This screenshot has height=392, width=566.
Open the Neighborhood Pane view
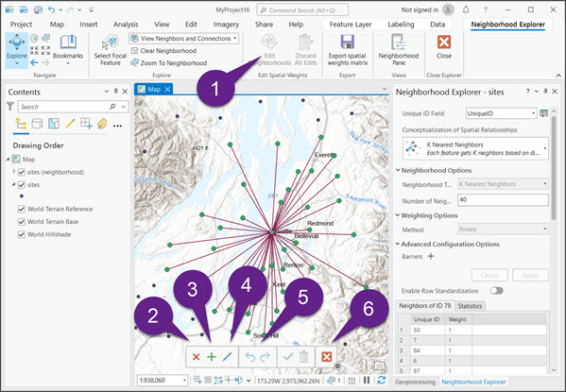coord(399,50)
